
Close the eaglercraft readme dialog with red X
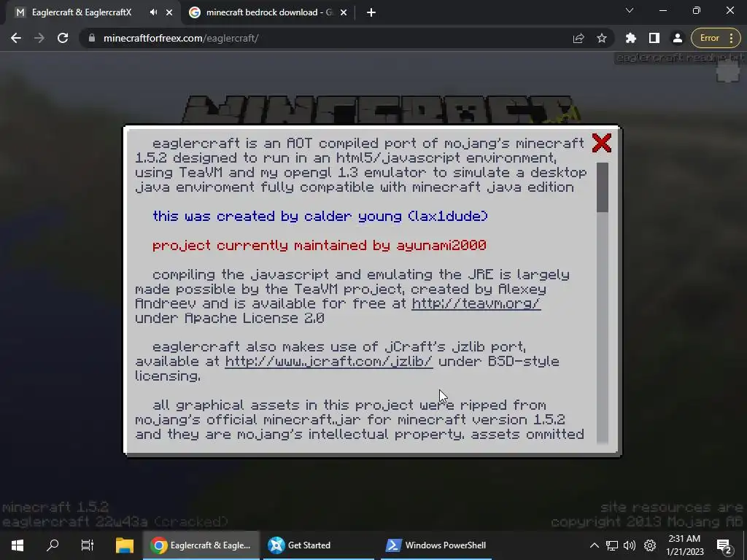click(x=601, y=143)
